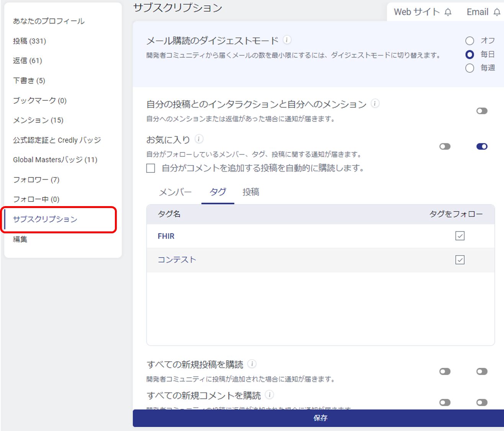Select オフ digest mode radio button

(x=470, y=41)
